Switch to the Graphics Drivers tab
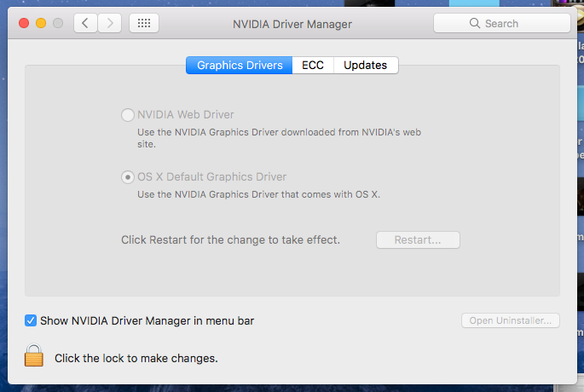 (x=239, y=65)
